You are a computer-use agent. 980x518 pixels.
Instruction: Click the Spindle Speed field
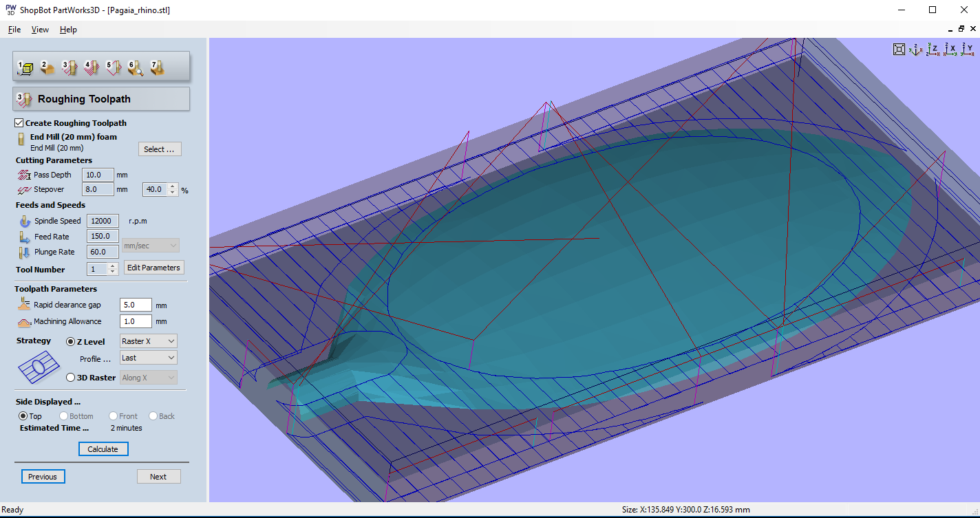point(103,221)
